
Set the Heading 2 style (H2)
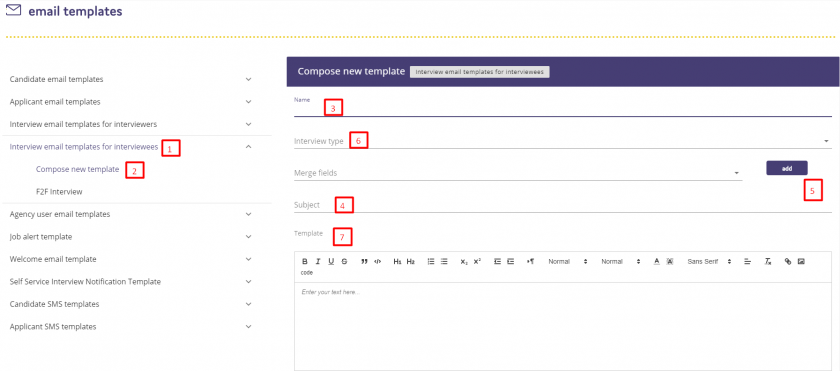[x=410, y=261]
